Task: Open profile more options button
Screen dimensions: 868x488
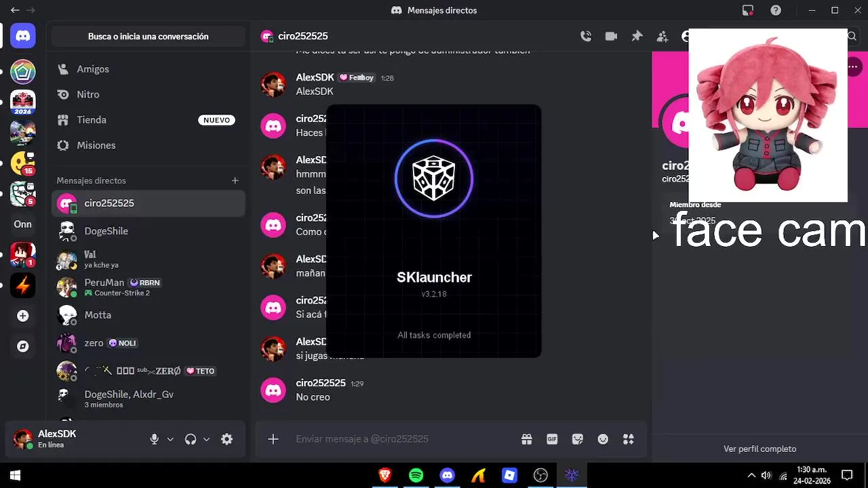Action: (854, 66)
